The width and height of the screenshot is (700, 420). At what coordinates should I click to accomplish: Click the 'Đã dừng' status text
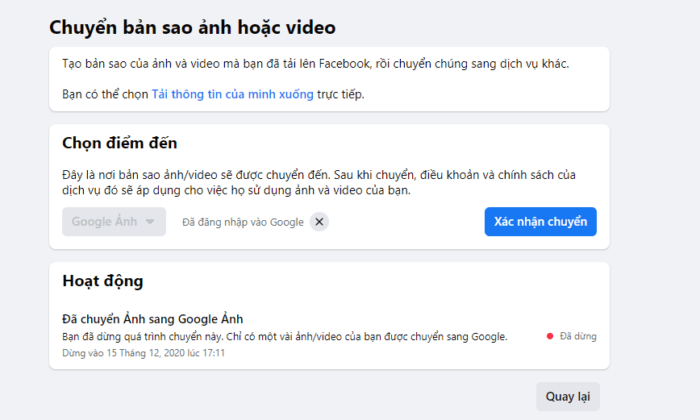coord(578,336)
